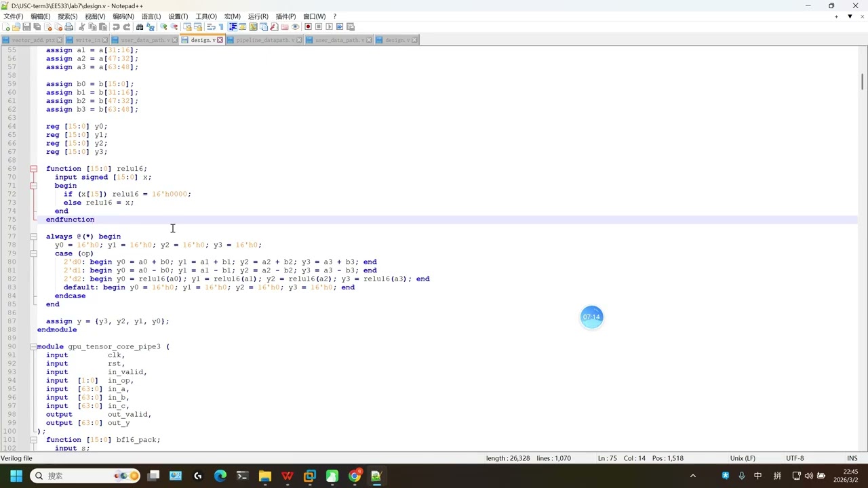Save the recorded macro icon

[x=350, y=27]
